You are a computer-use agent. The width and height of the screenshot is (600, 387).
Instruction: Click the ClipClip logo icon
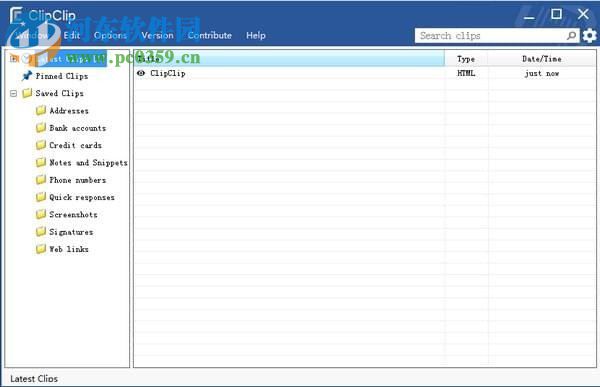coord(16,16)
